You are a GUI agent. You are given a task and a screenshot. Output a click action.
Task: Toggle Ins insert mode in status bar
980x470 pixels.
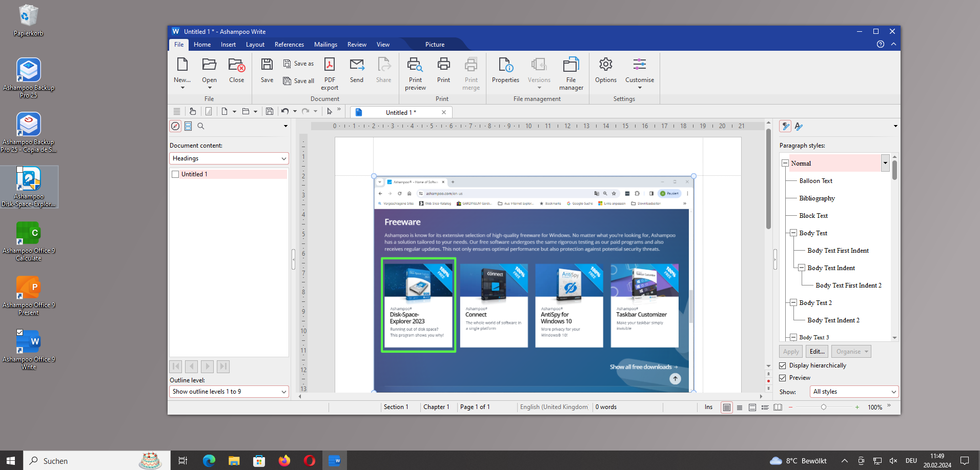pyautogui.click(x=708, y=407)
